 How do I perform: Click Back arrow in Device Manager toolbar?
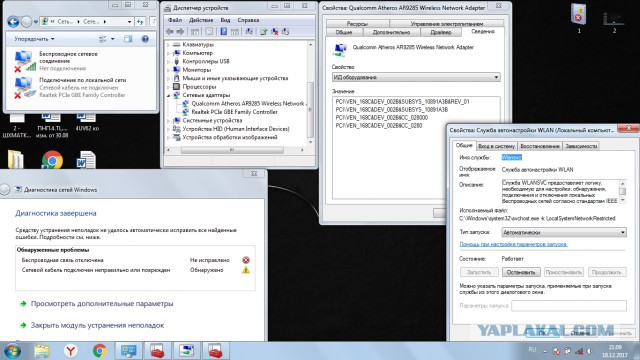coord(170,31)
